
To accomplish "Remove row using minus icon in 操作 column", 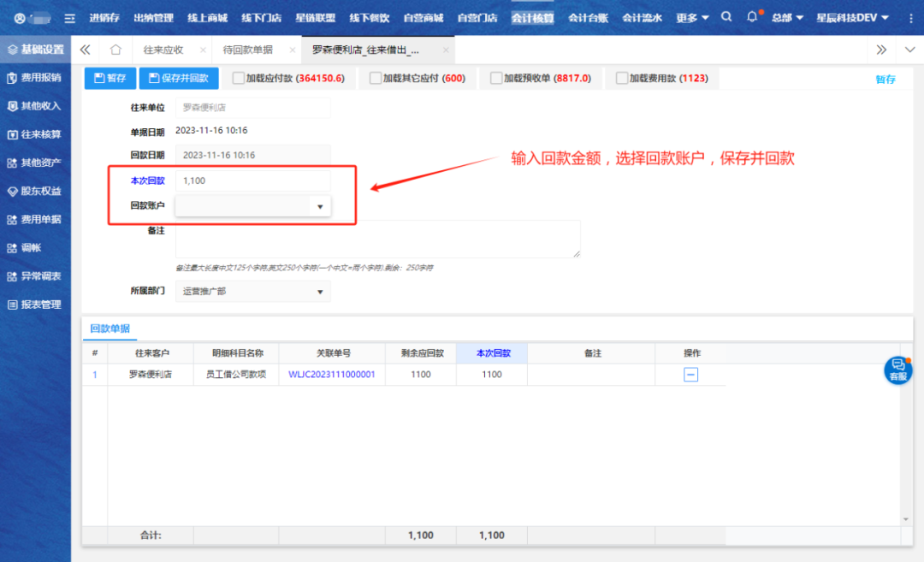I will coord(690,375).
